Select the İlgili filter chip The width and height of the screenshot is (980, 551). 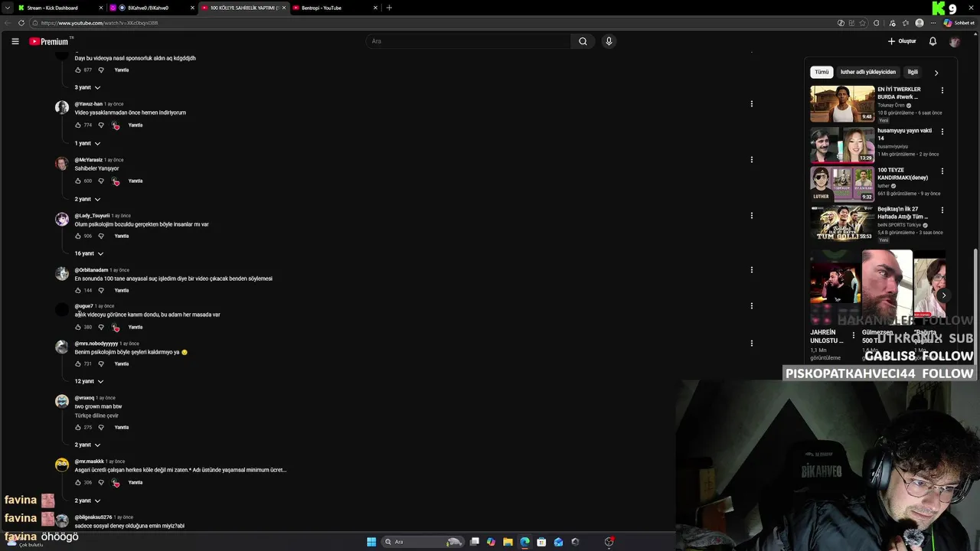tap(913, 72)
